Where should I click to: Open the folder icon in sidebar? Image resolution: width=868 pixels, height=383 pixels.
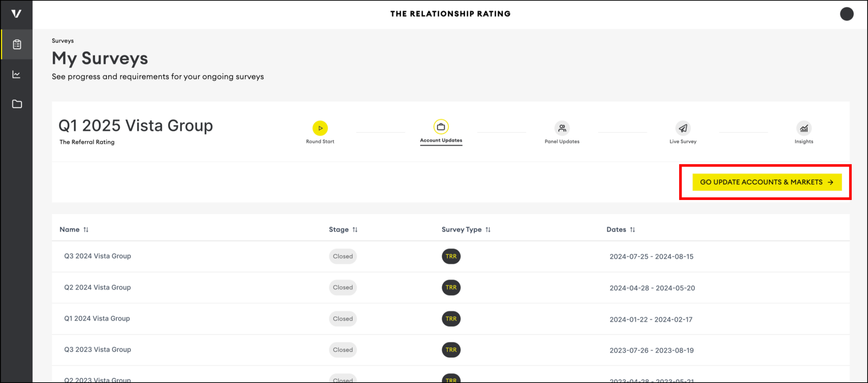17,104
